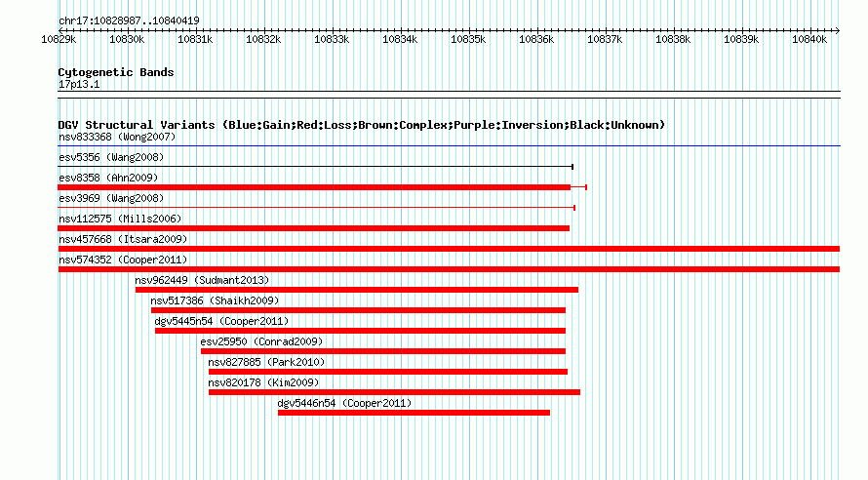Open esv25950 (Conrad2009) label
The height and width of the screenshot is (480, 868).
pos(261,341)
